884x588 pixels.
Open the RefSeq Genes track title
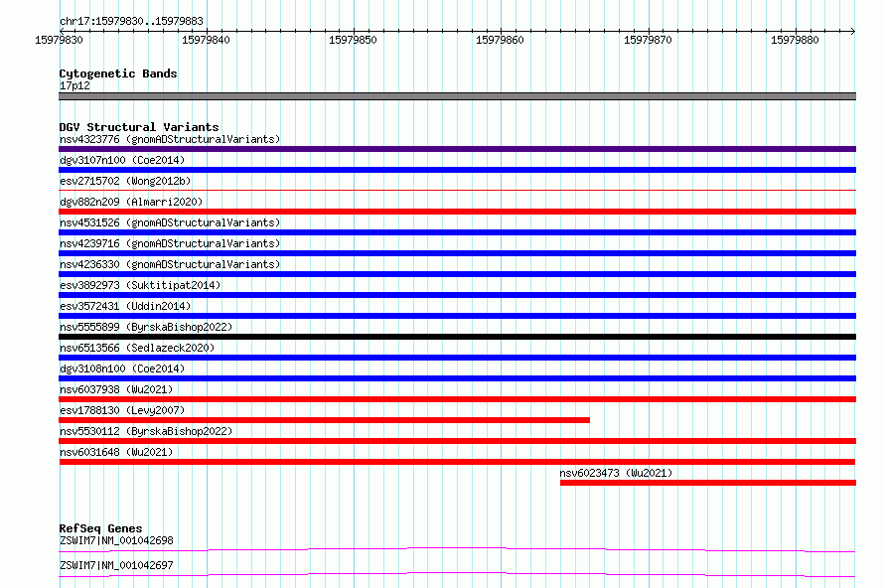[101, 528]
